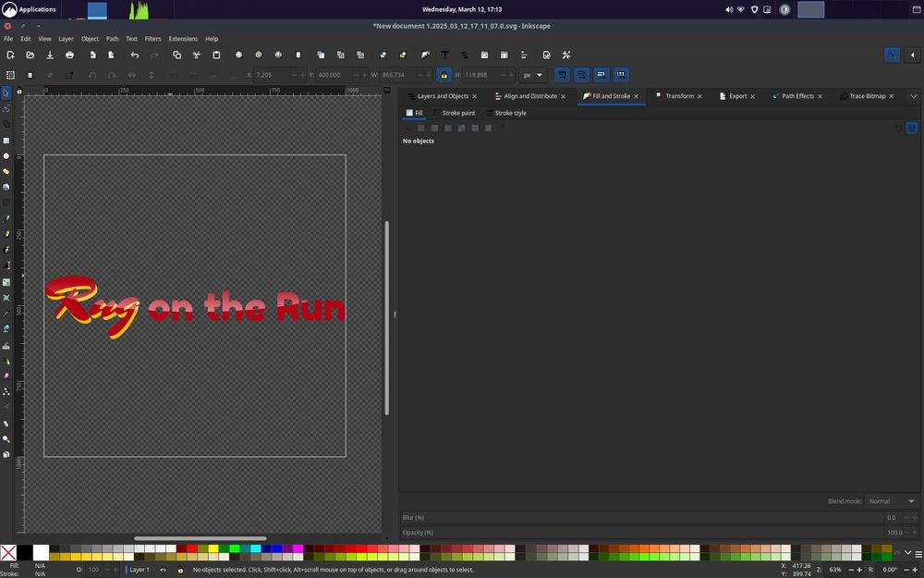
Task: Expand palette rows with down arrow
Action: coord(908,553)
